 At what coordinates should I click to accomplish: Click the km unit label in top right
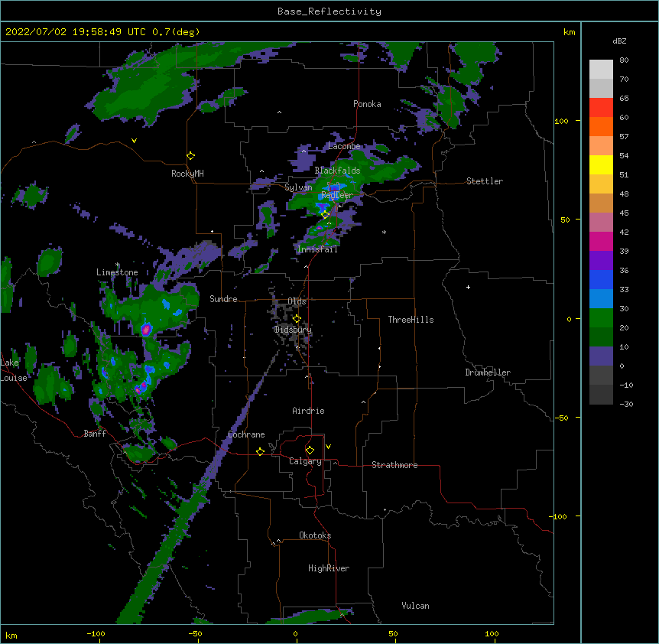(569, 32)
